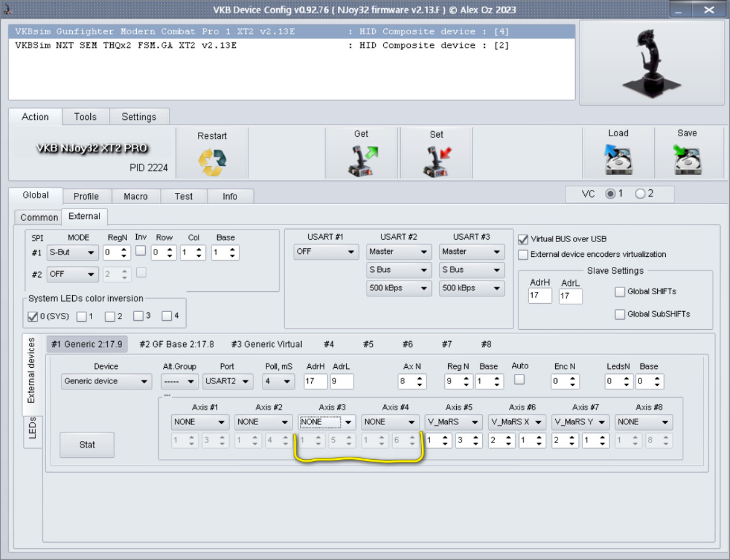Open SPI #2 MODE dropdown OFF
This screenshot has height=560, width=730.
tap(73, 274)
